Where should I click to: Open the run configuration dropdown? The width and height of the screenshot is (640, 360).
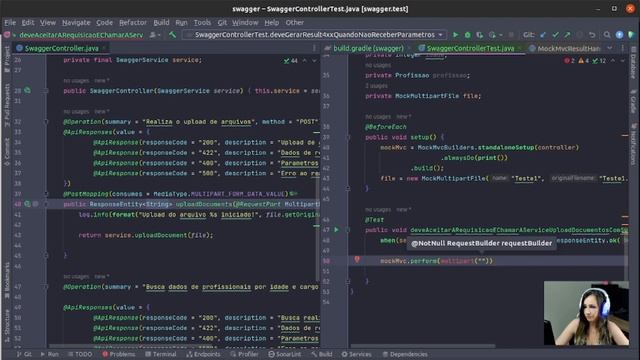[x=316, y=35]
